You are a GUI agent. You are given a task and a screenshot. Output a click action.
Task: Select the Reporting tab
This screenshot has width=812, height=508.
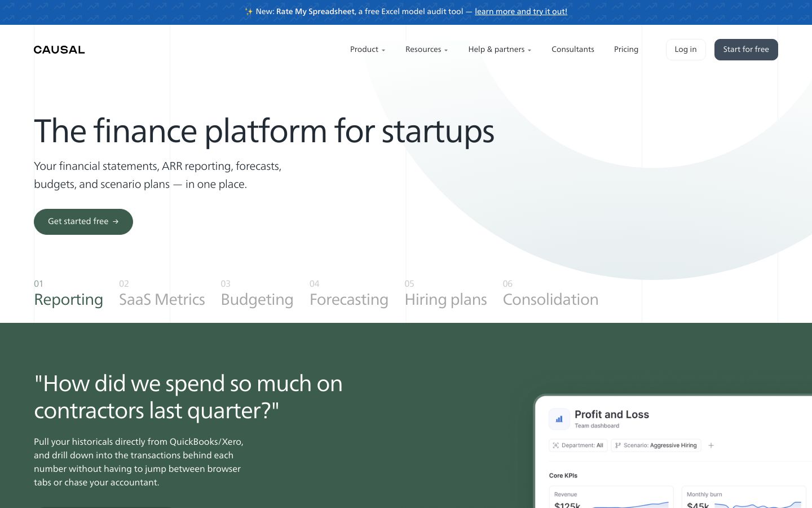(x=68, y=293)
